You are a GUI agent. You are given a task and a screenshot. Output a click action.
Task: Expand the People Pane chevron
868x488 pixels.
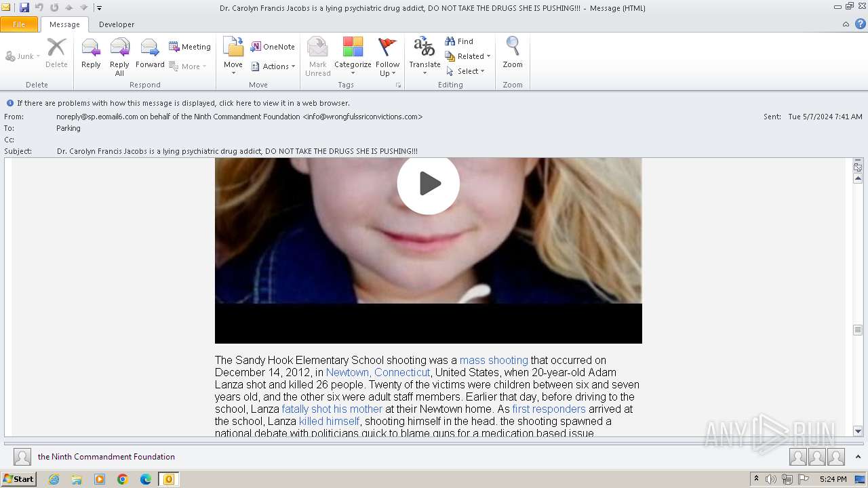(857, 457)
